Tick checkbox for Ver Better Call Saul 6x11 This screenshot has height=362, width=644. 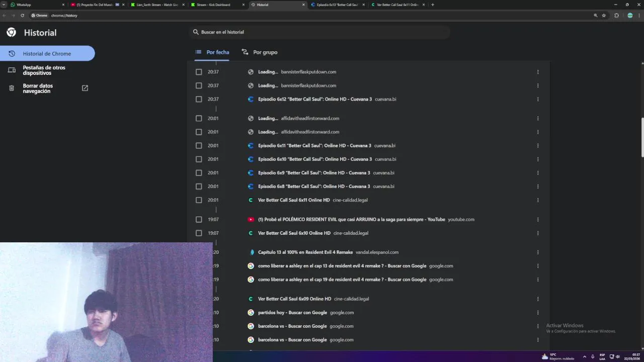[199, 200]
